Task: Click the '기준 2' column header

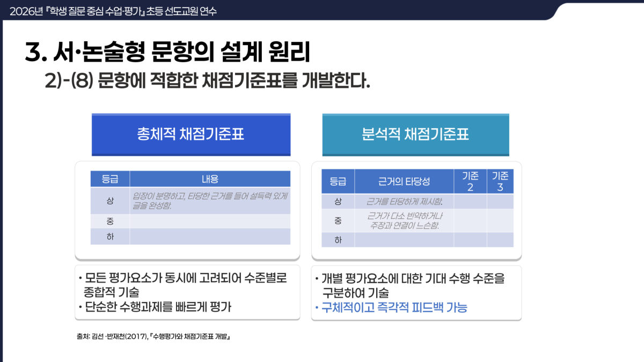Action: point(470,182)
